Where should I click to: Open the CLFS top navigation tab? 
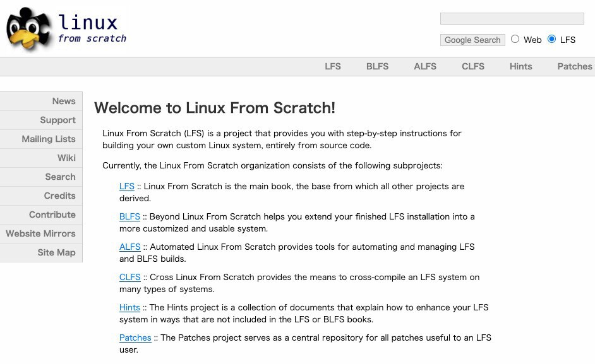[x=473, y=66]
